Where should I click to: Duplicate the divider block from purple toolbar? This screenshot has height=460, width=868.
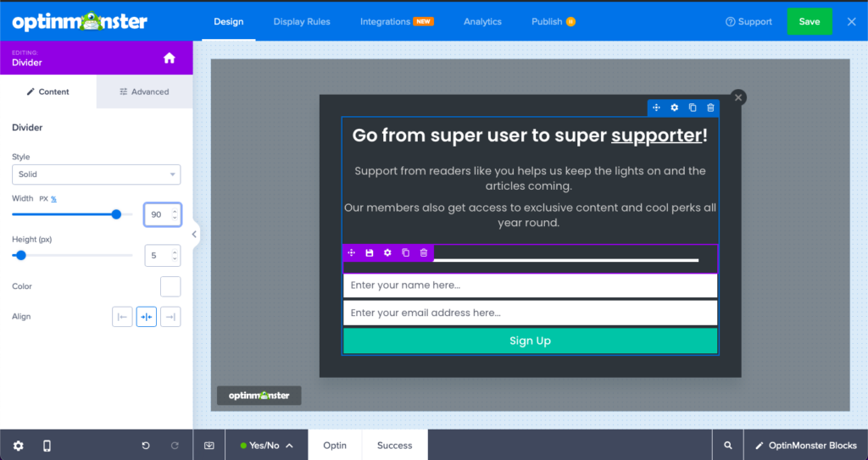[405, 253]
